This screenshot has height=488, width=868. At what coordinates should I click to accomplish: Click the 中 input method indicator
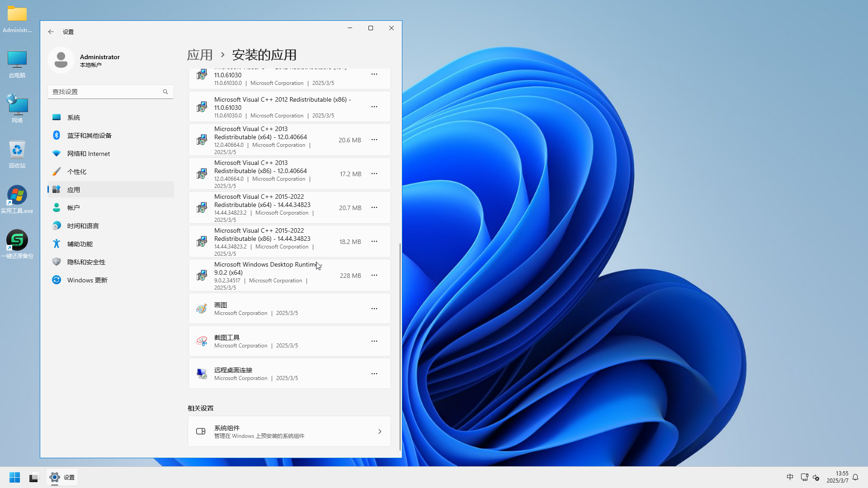790,477
